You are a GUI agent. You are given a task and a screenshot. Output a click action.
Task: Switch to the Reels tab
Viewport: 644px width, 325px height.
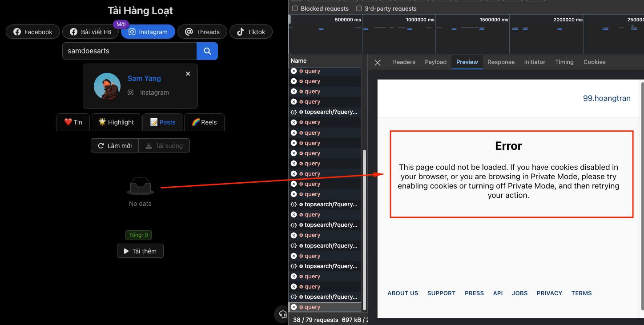pyautogui.click(x=204, y=122)
